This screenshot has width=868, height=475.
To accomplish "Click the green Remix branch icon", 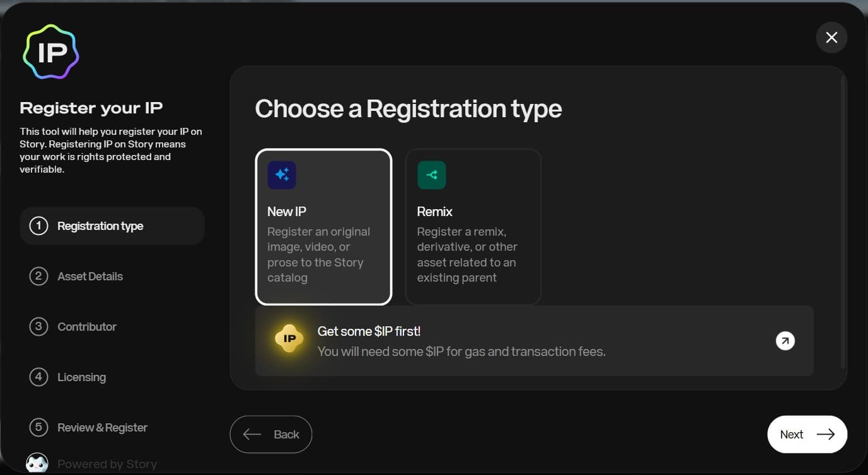I will [x=432, y=175].
